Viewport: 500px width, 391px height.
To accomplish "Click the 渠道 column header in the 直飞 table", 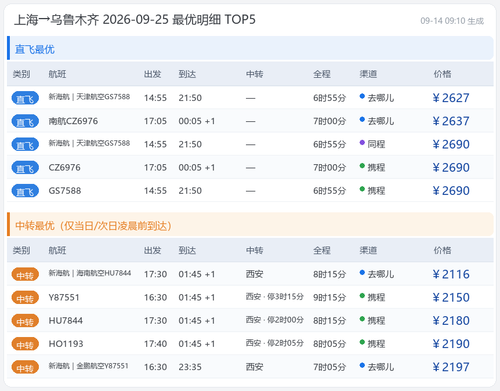I will coord(368,74).
